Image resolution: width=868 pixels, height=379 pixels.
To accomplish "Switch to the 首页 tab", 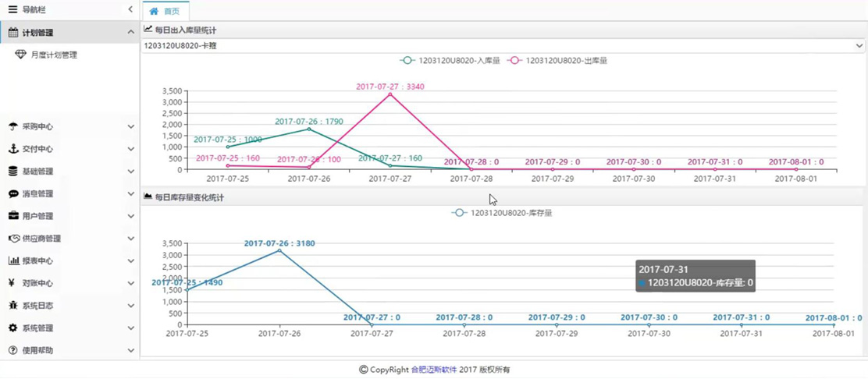I will (x=165, y=11).
